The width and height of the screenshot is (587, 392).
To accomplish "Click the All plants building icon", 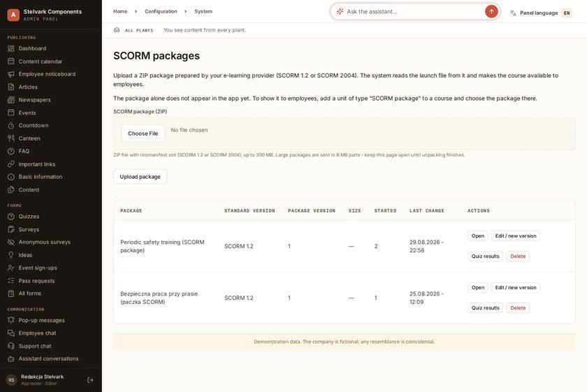I will pos(117,30).
